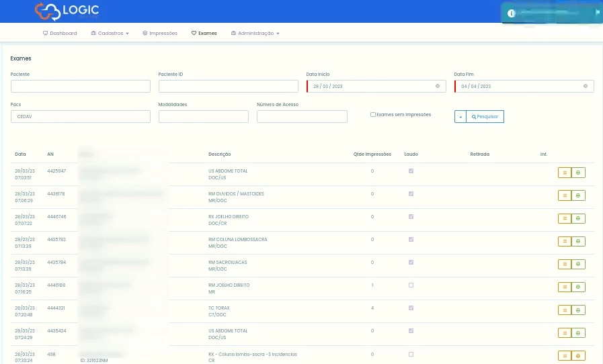Clear the Data Fim date field
Screen dimensions: 603x364
point(585,86)
